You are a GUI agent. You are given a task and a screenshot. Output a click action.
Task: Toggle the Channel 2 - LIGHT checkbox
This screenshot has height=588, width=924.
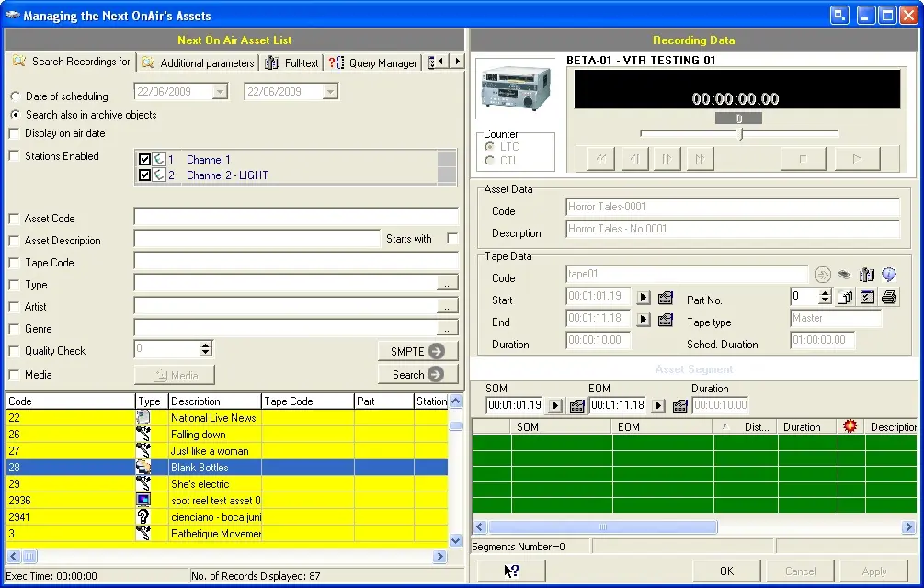coord(144,175)
